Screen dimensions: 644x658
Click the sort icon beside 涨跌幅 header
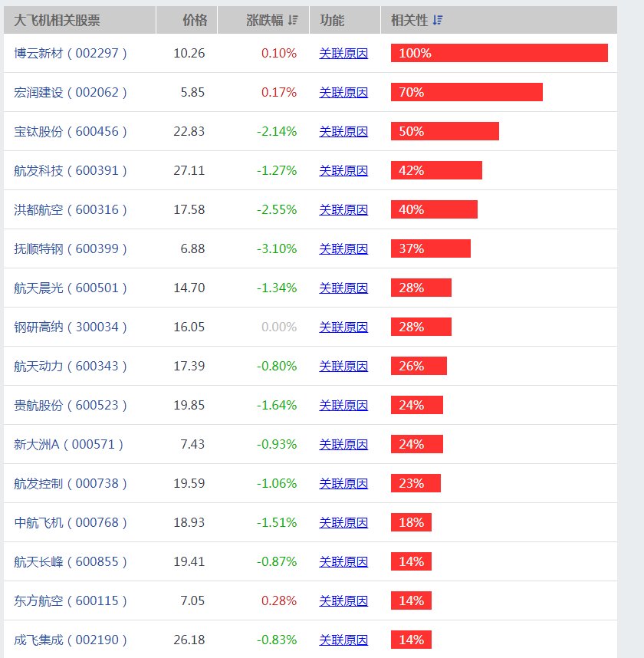point(291,20)
